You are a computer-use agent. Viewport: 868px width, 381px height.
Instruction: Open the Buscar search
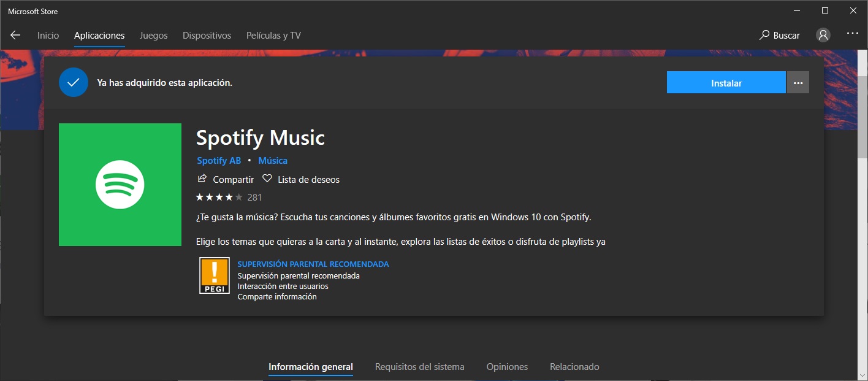tap(780, 35)
